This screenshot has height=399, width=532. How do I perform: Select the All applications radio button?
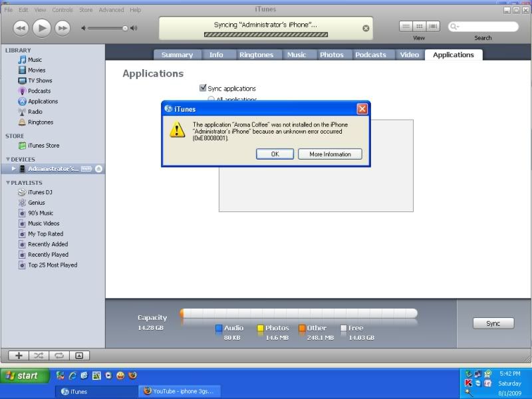[x=211, y=100]
